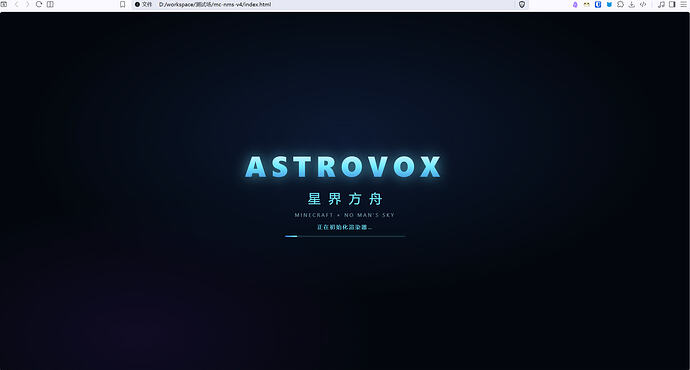690x370 pixels.
Task: Open the blue cat-shaped extension icon
Action: 609,4
